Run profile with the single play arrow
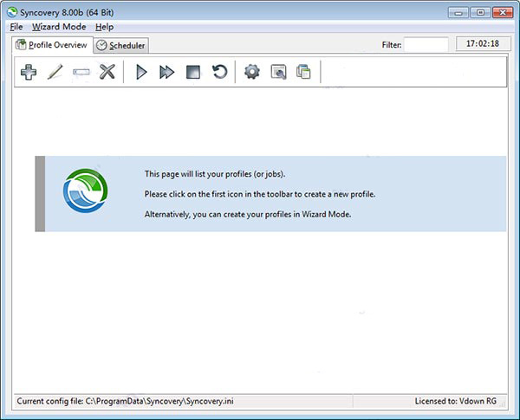The width and height of the screenshot is (520, 420). 141,72
